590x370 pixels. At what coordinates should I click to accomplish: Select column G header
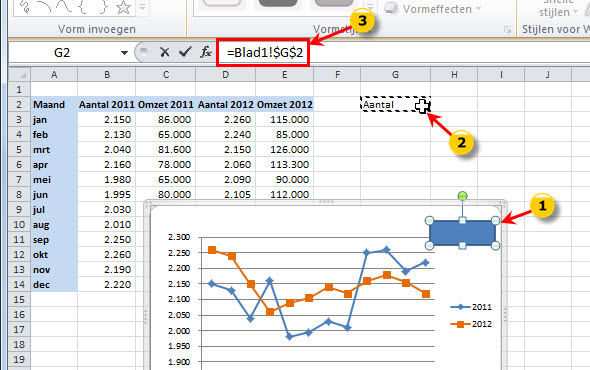[x=395, y=75]
